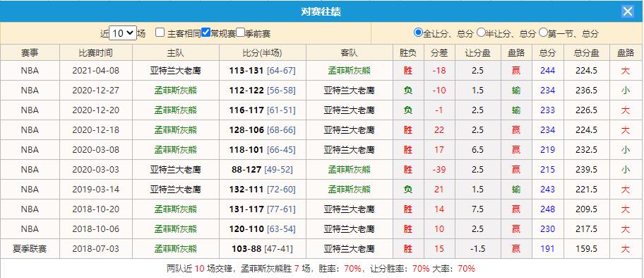Screen dimensions: 644x278
Task: Click handicap 6.5 in 2020-03-08 row
Action: tap(477, 150)
